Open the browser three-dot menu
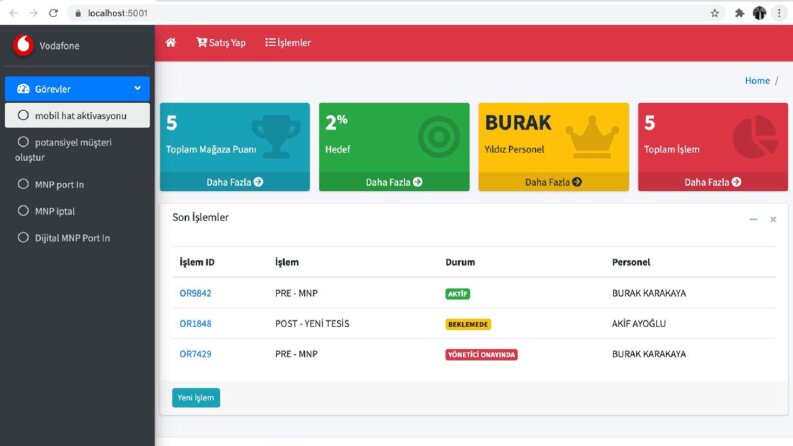 pyautogui.click(x=779, y=13)
